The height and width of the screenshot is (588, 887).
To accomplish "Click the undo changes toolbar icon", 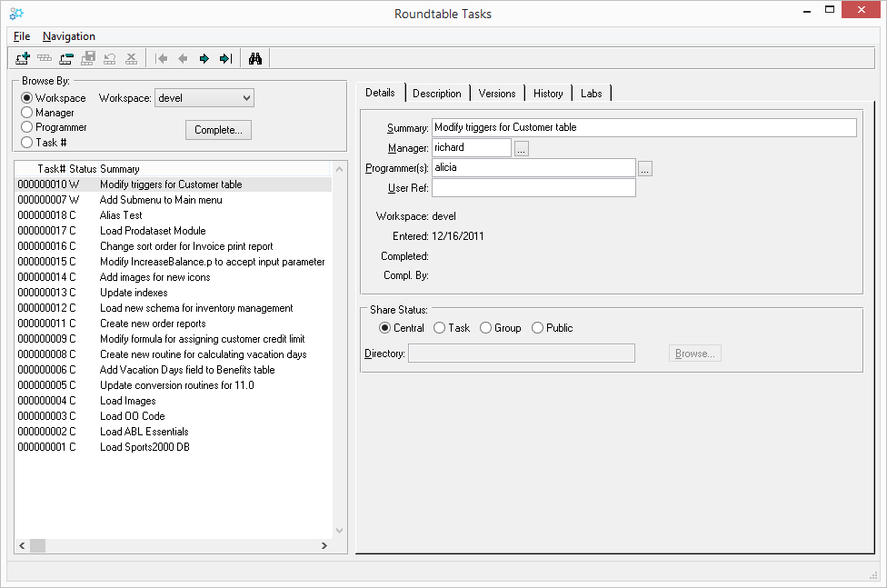I will tap(110, 58).
